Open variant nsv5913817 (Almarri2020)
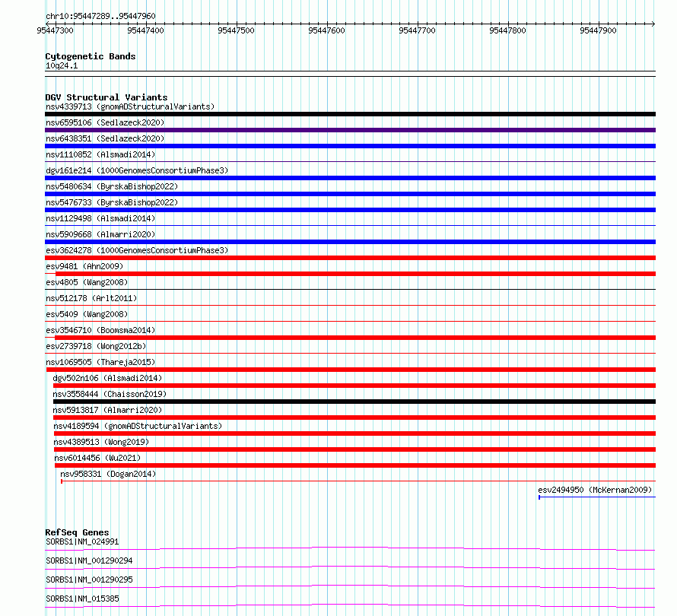The image size is (677, 616). (x=107, y=410)
